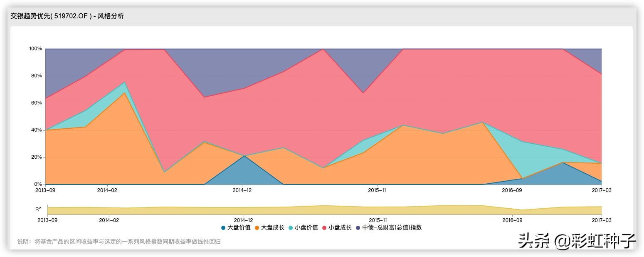This screenshot has width=644, height=257.
Task: Toggle the 大盘价值 legend series
Action: pos(236,227)
